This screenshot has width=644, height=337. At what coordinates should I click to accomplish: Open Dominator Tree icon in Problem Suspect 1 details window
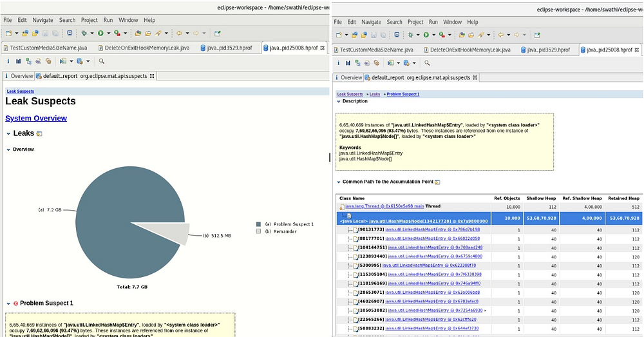click(x=357, y=63)
